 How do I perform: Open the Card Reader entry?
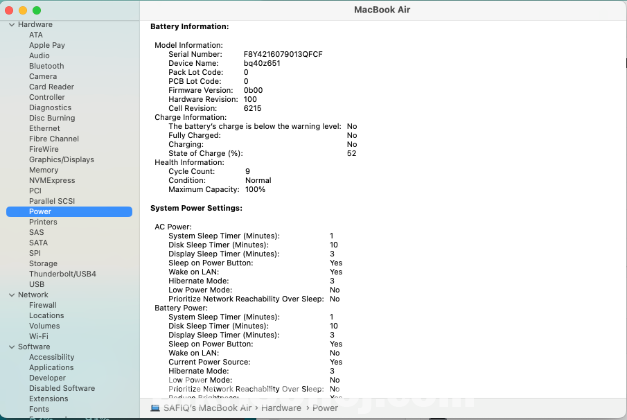[x=51, y=87]
